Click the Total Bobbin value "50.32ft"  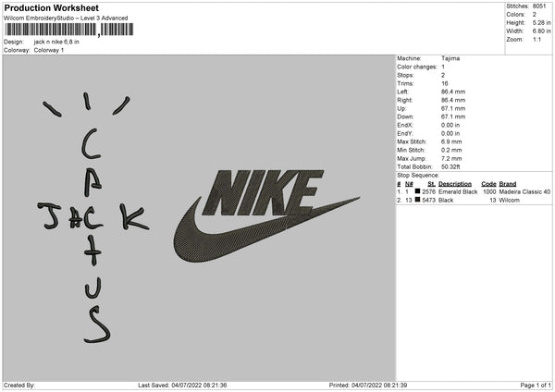pyautogui.click(x=450, y=167)
